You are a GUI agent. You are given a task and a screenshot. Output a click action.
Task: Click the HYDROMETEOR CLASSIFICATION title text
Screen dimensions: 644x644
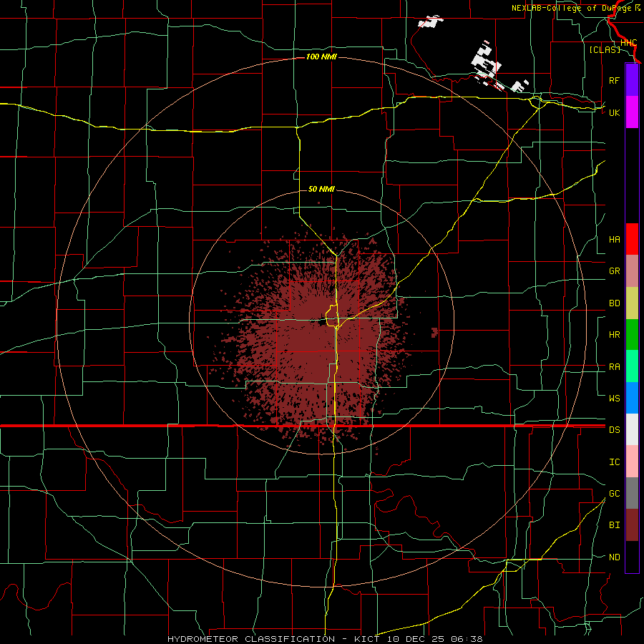(251, 639)
